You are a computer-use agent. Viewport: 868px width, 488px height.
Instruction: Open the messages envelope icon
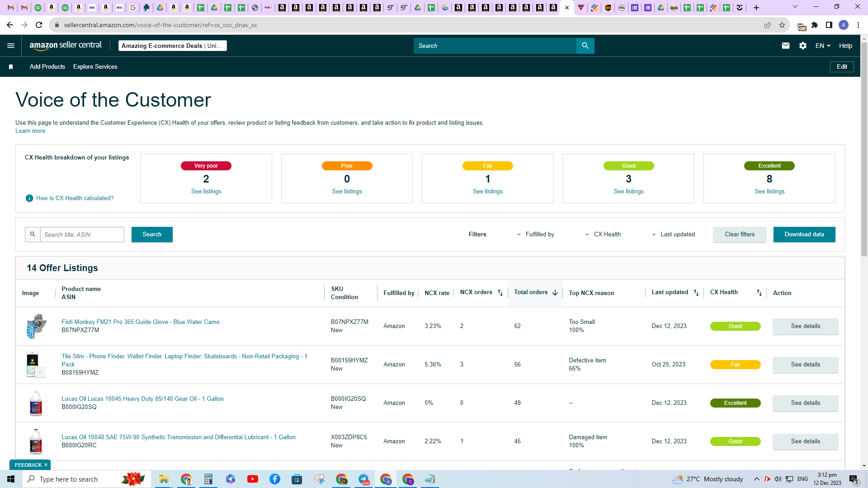point(786,46)
